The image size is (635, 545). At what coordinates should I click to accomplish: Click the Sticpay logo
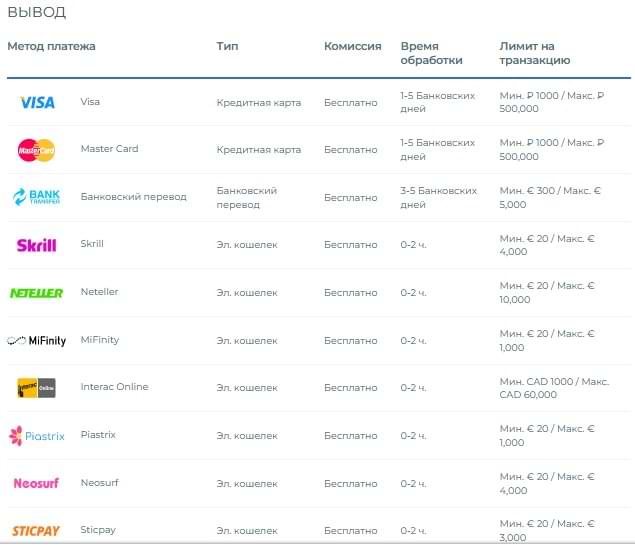coord(36,531)
